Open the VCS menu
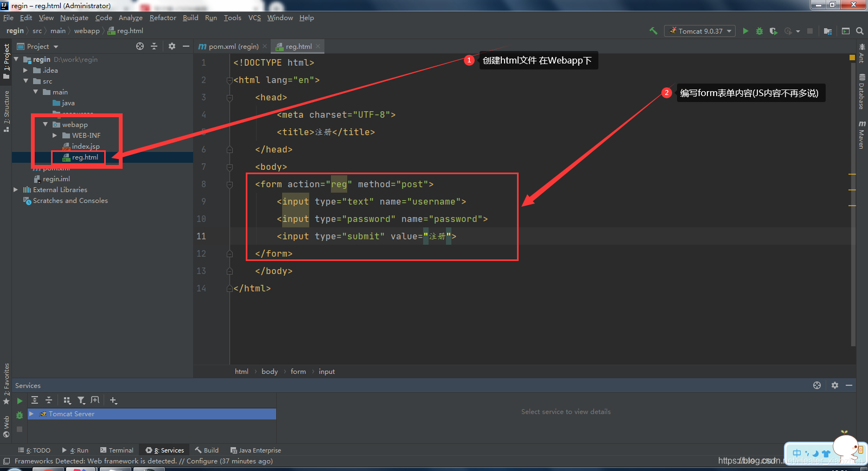Image resolution: width=868 pixels, height=471 pixels. [x=254, y=17]
